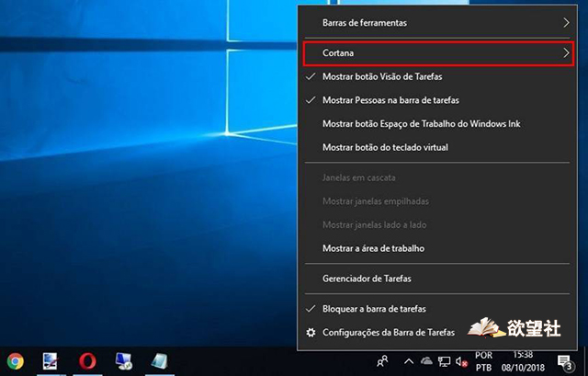The image size is (588, 376).
Task: Expand the Barras de ferramentas arrow
Action: [566, 23]
